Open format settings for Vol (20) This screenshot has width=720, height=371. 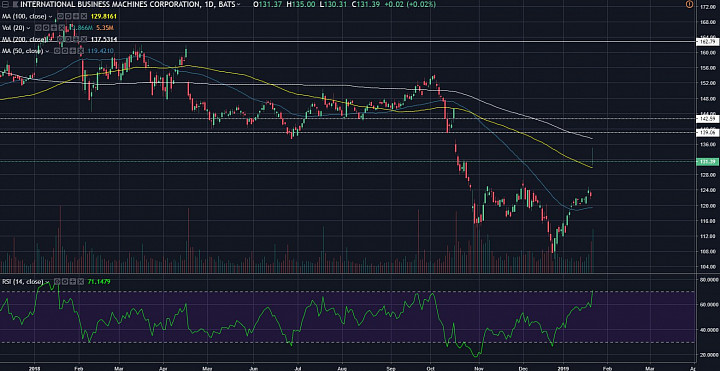[46, 28]
